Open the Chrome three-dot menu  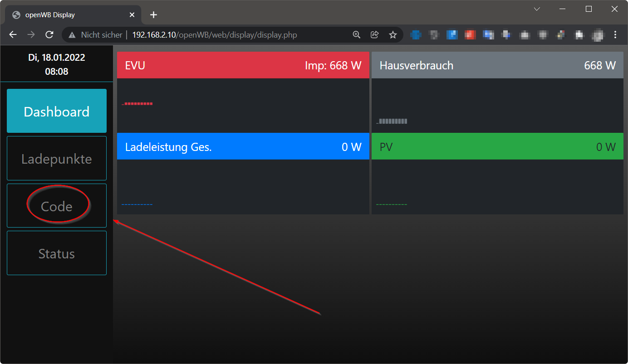(615, 35)
